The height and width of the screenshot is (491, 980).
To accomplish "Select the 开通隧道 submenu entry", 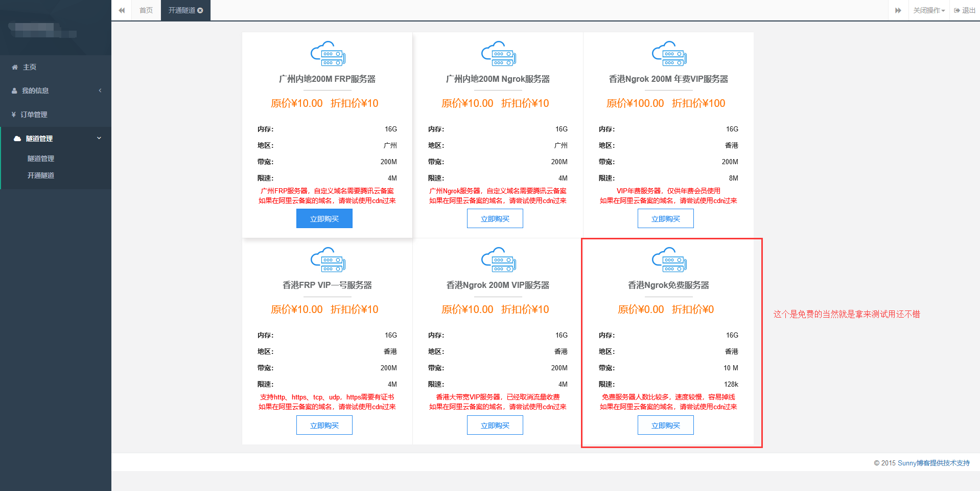I will point(41,175).
